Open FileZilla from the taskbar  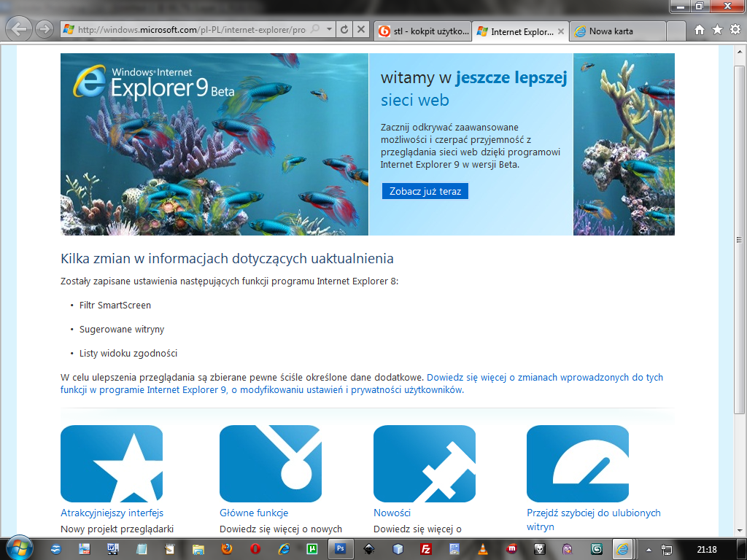[426, 549]
